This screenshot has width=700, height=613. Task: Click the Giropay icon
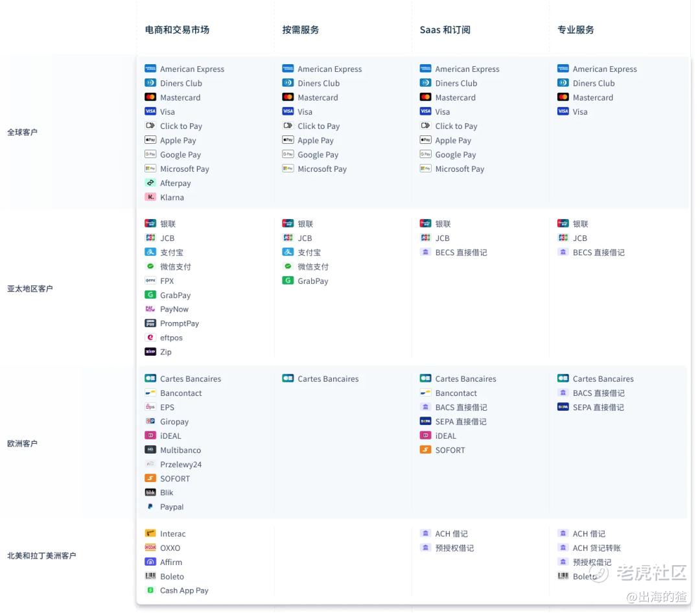[x=150, y=421]
